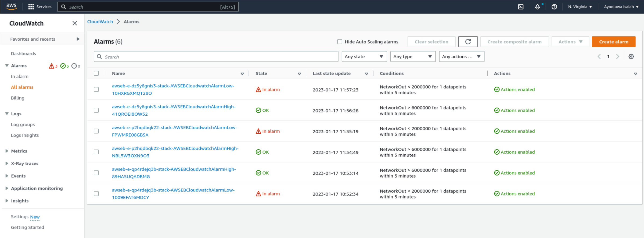Image resolution: width=644 pixels, height=238 pixels.
Task: Click the In alarm warning icon for 1009EFAT6MDCY
Action: point(258,194)
